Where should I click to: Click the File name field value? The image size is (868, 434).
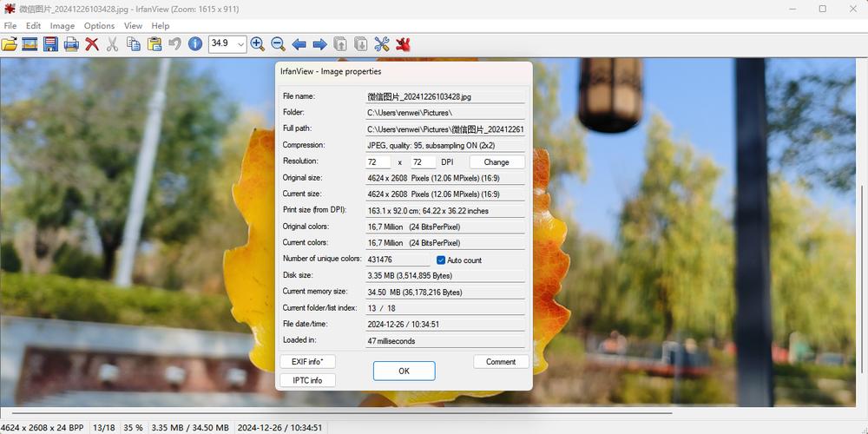(x=445, y=96)
